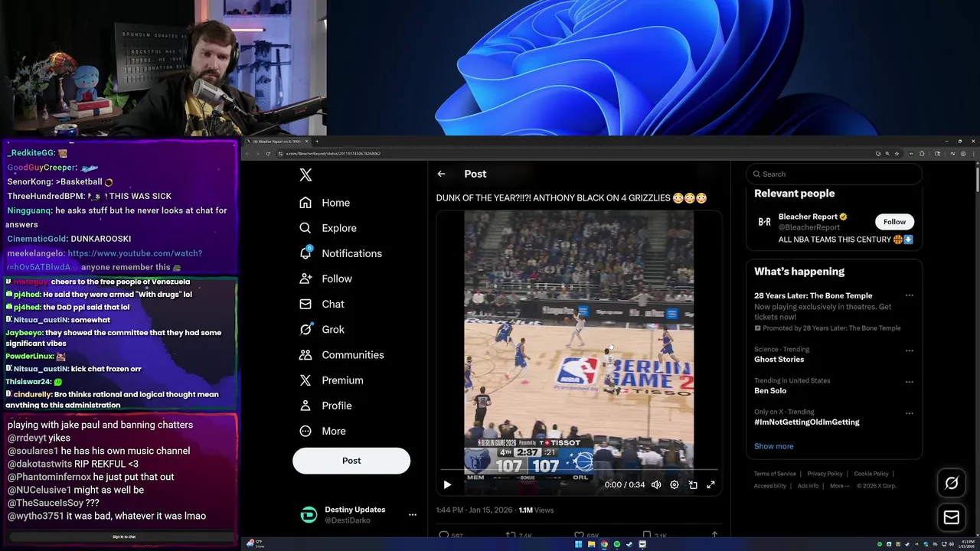Image resolution: width=980 pixels, height=551 pixels.
Task: Click the YouTube link in stream chat
Action: click(x=103, y=260)
